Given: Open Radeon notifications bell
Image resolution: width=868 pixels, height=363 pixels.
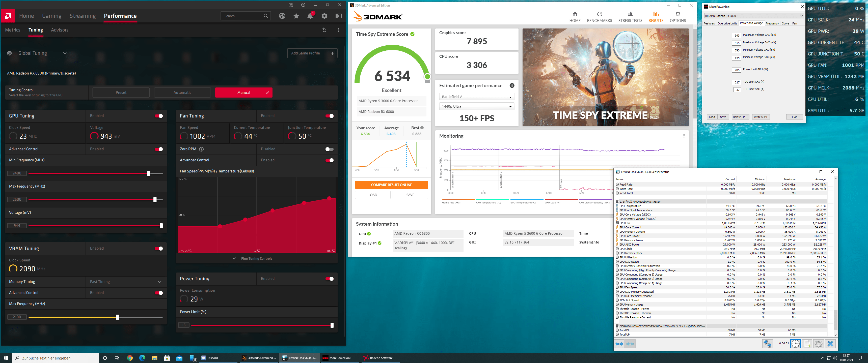Looking at the screenshot, I should coord(310,16).
